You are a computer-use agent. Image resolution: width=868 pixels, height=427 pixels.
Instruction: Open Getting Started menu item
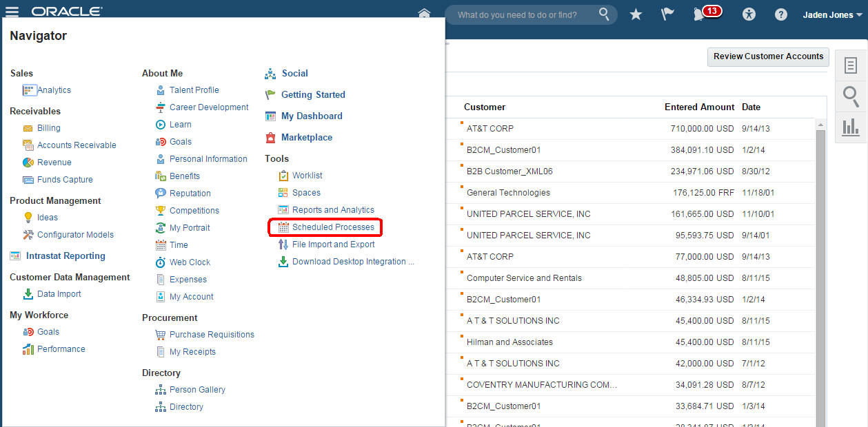(x=313, y=95)
